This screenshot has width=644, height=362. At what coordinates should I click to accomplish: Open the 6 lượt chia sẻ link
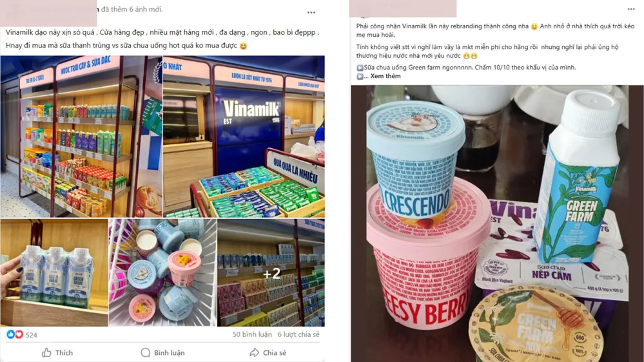pyautogui.click(x=298, y=334)
